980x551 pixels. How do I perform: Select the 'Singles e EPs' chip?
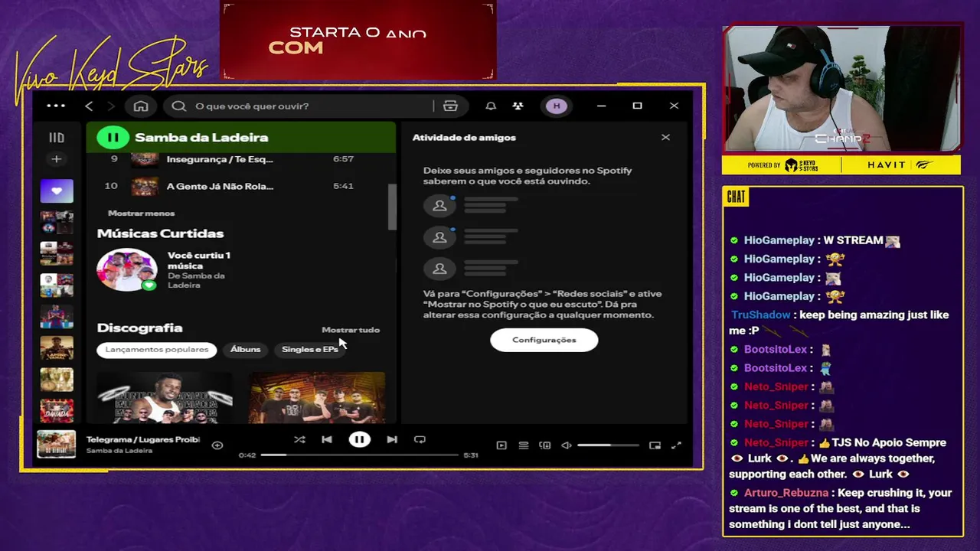tap(309, 349)
